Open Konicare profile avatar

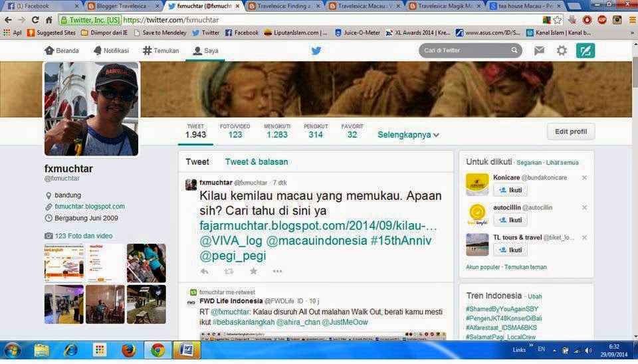[x=477, y=185]
